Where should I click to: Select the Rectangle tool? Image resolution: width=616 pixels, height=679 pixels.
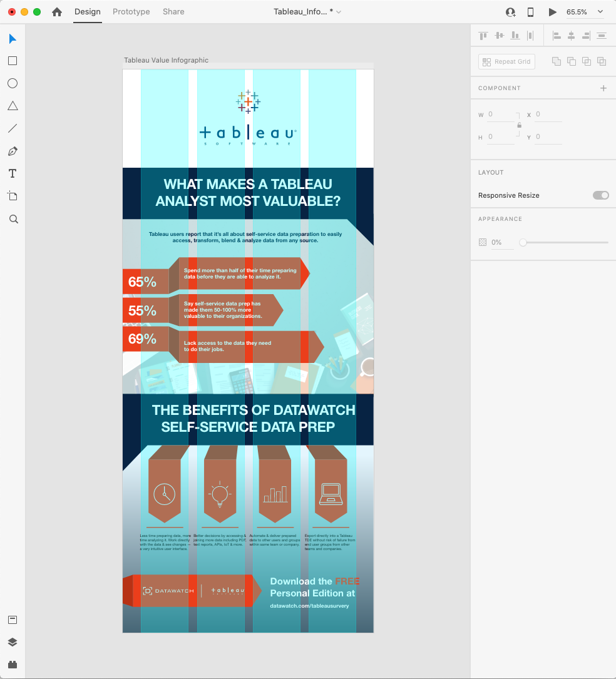[x=13, y=61]
